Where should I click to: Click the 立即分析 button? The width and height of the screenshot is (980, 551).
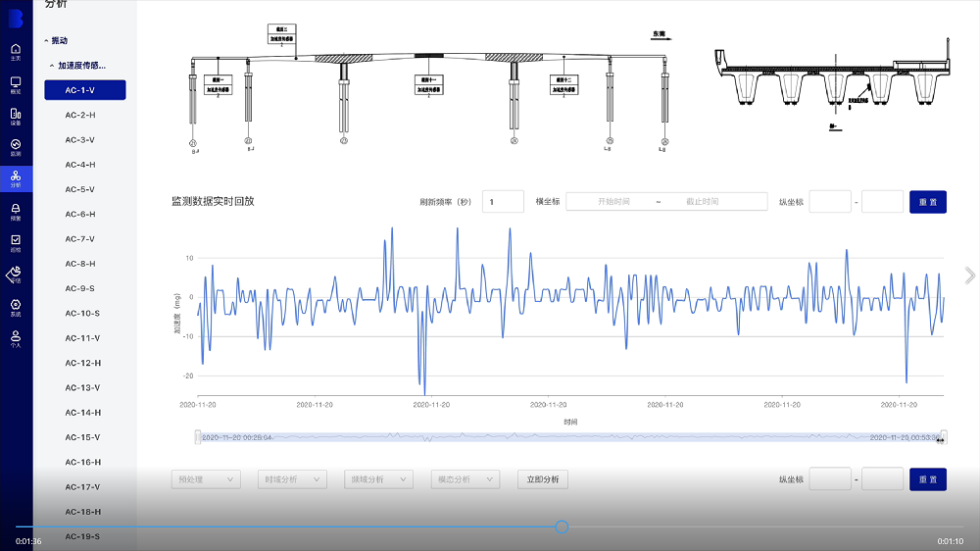542,479
